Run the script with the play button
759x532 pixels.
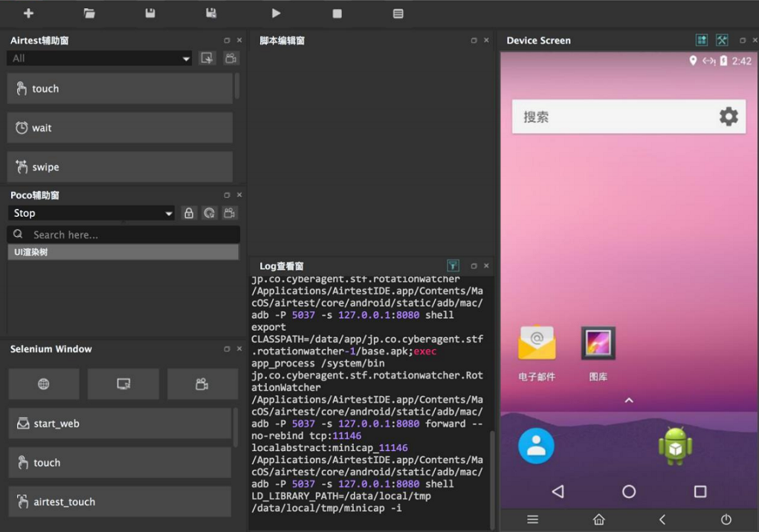tap(276, 13)
